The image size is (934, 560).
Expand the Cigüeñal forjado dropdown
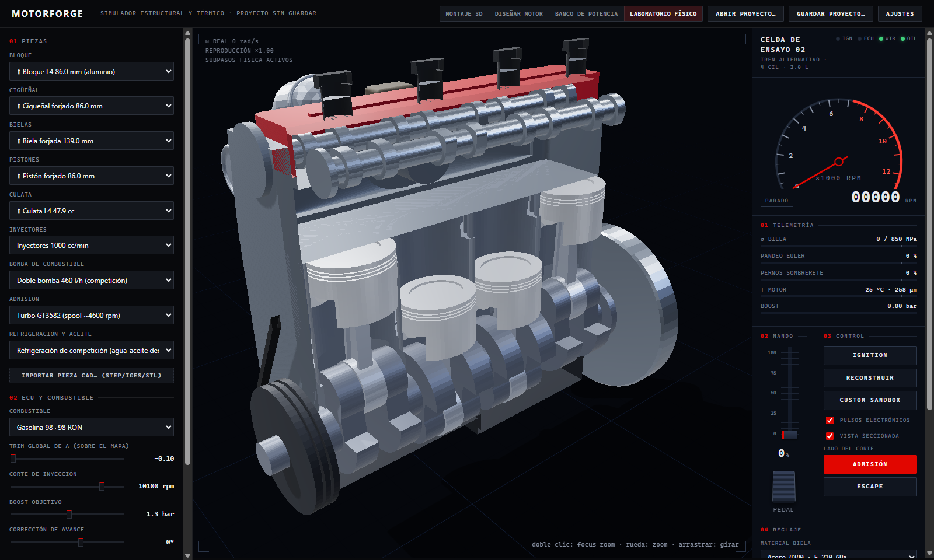92,106
